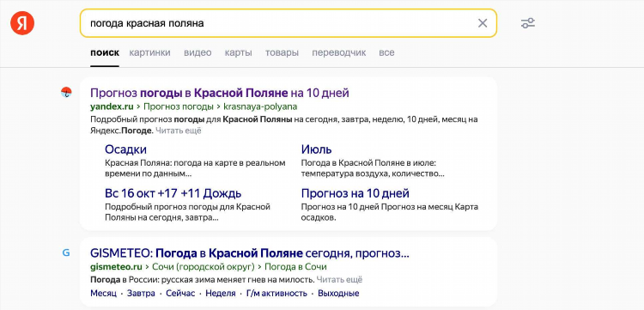This screenshot has width=644, height=310.
Task: Click the Июль description about температура воздуха
Action: coord(373,168)
